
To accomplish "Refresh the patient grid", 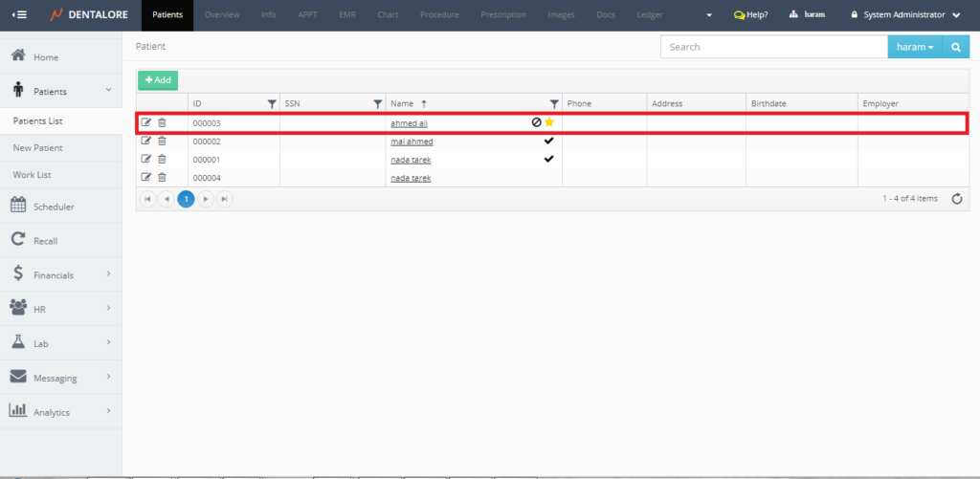I will (x=956, y=199).
